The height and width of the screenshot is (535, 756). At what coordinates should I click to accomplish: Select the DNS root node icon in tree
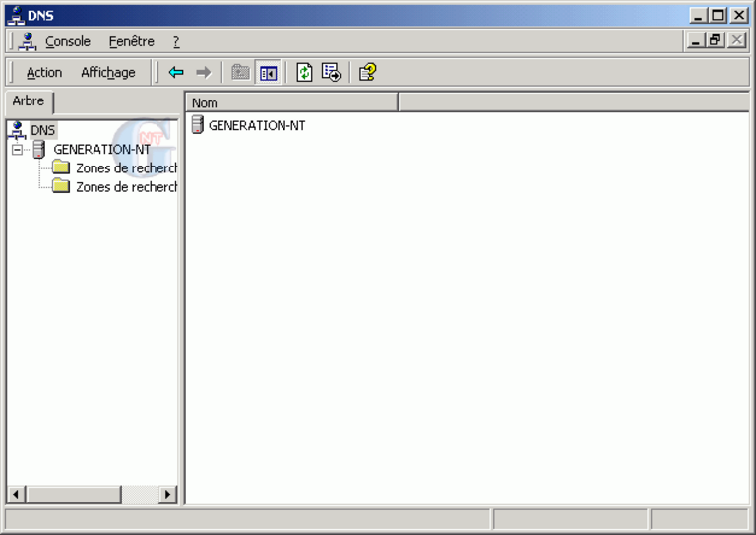18,130
